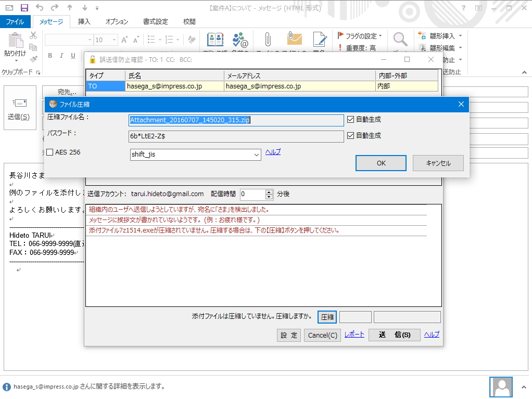Increase 配信時間 using the up spinner
532x399 pixels.
[269, 191]
